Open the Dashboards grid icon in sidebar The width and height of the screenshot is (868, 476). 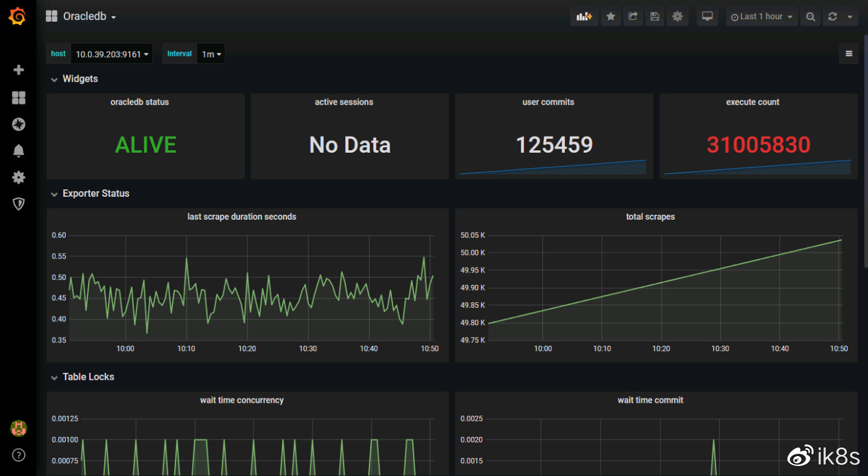(19, 97)
